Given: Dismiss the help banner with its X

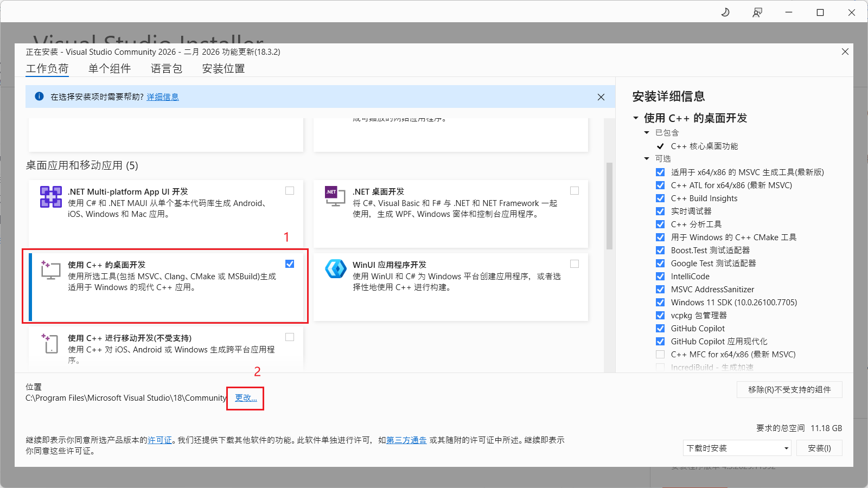Looking at the screenshot, I should point(601,97).
